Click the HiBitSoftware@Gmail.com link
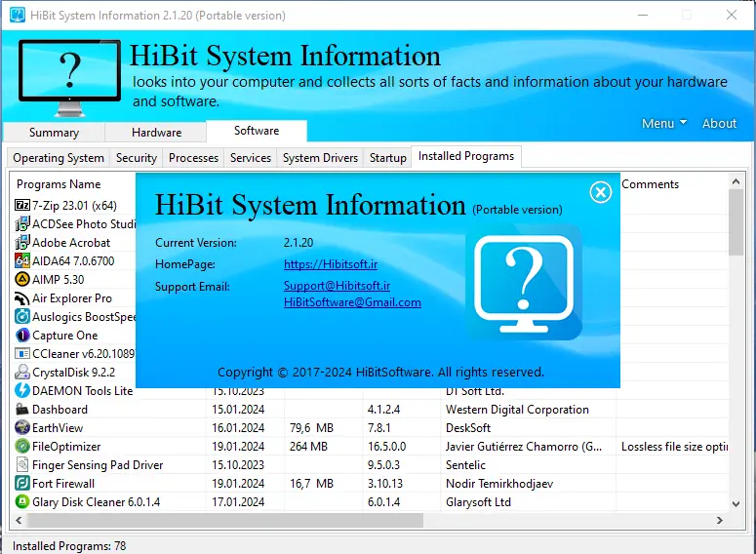This screenshot has height=554, width=756. pyautogui.click(x=352, y=302)
